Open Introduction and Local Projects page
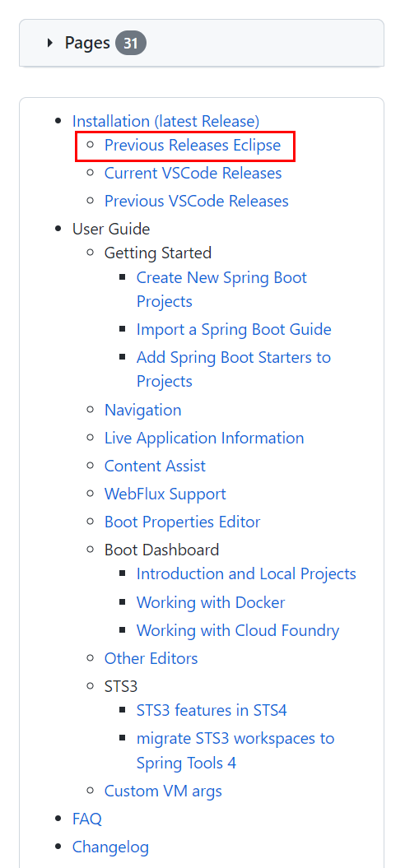 [x=246, y=574]
